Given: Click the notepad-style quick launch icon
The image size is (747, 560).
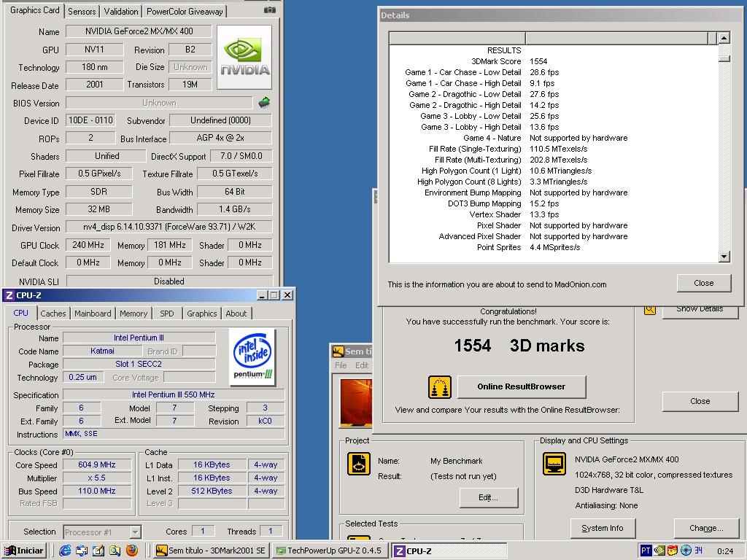Looking at the screenshot, I should [98, 551].
